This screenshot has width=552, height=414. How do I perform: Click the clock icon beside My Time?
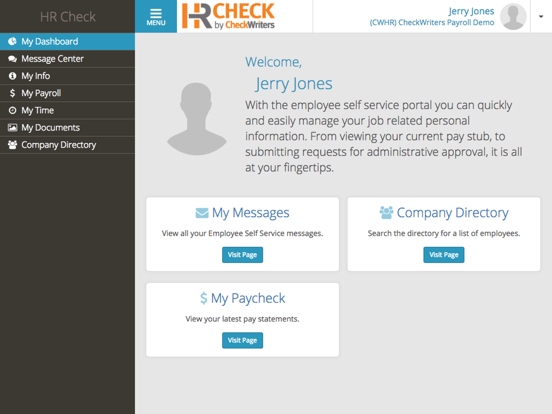[x=12, y=111]
